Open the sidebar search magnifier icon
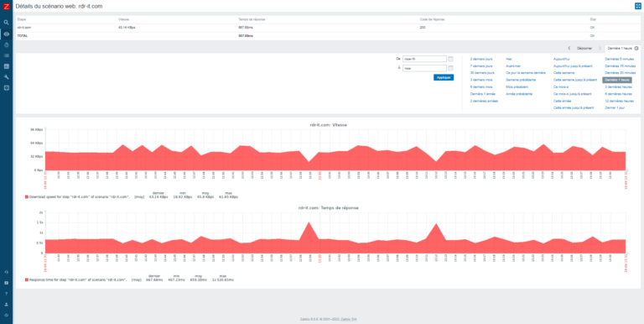This screenshot has height=324, width=644. [6, 23]
